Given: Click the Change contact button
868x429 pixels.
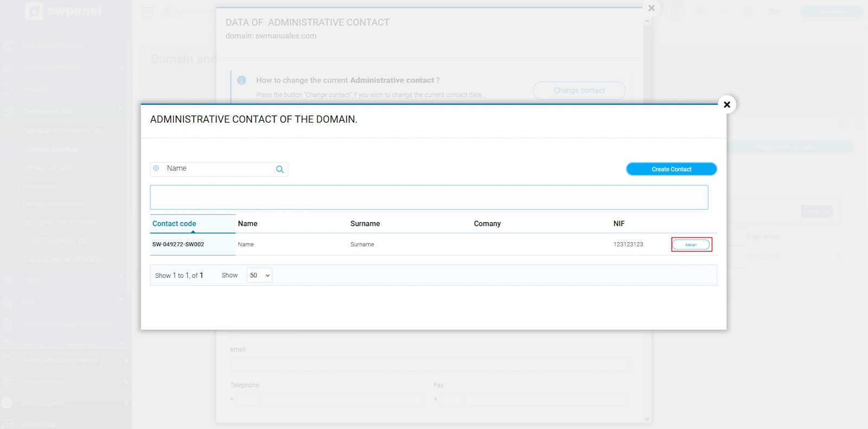Looking at the screenshot, I should pos(579,91).
